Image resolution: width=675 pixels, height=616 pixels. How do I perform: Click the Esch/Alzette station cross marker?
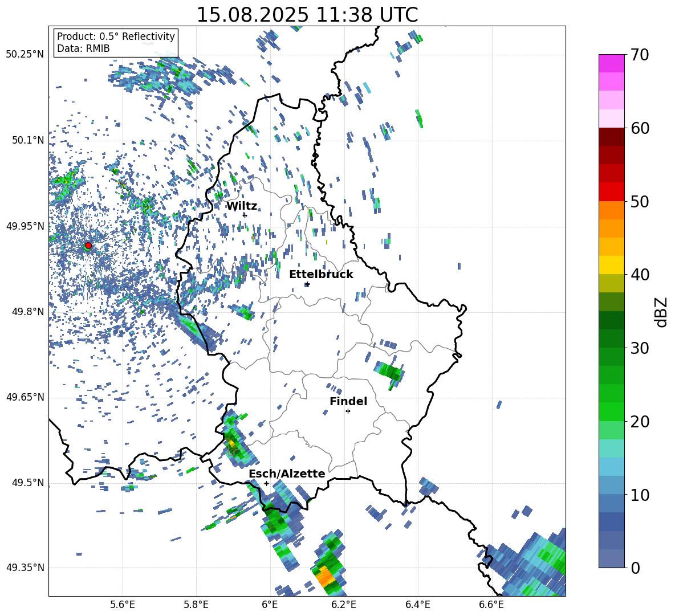tap(266, 483)
